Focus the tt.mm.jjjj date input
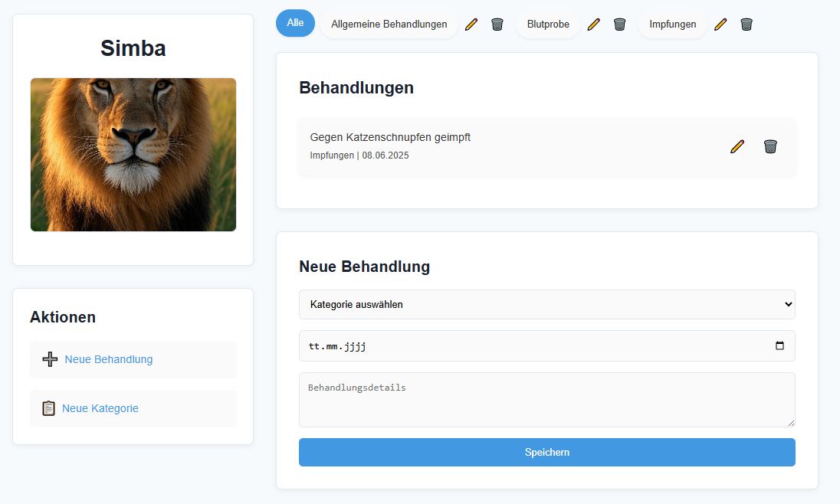 460,346
